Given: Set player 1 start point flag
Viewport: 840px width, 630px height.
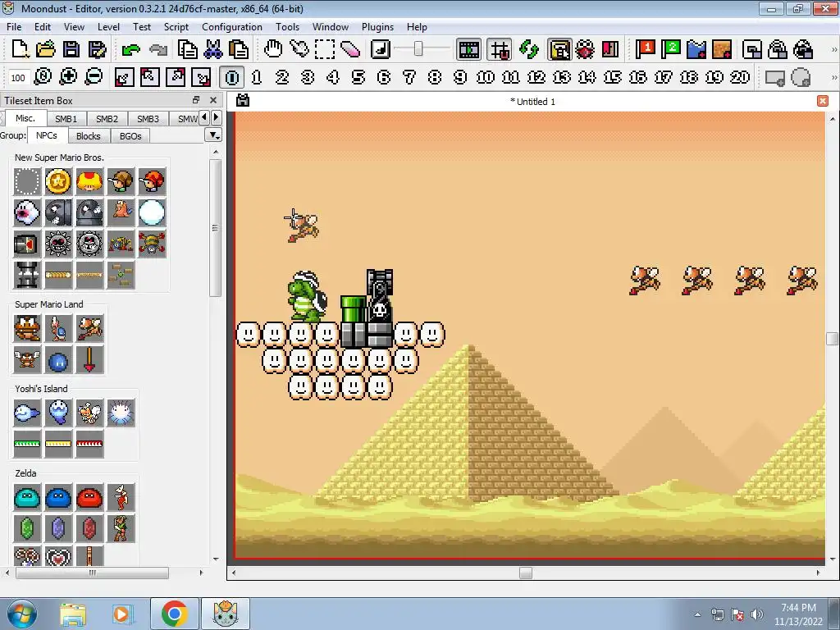Looking at the screenshot, I should coord(645,49).
